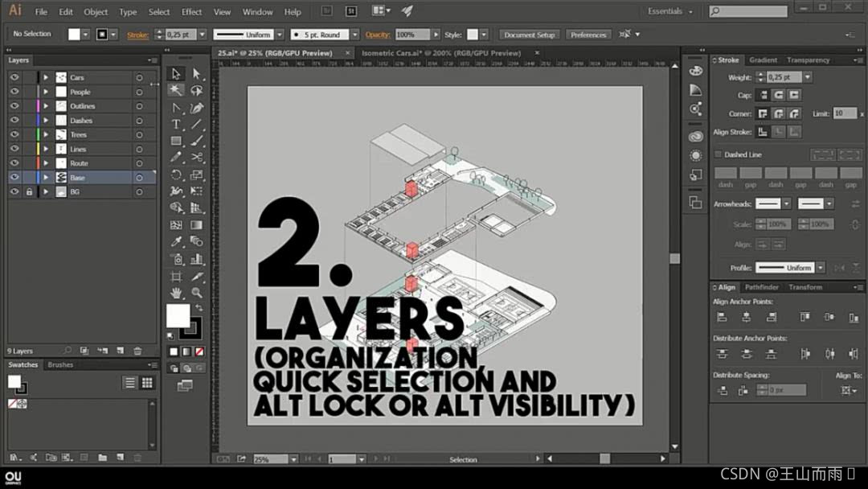The height and width of the screenshot is (489, 868).
Task: Click the Opacity link in control bar
Action: pos(378,35)
